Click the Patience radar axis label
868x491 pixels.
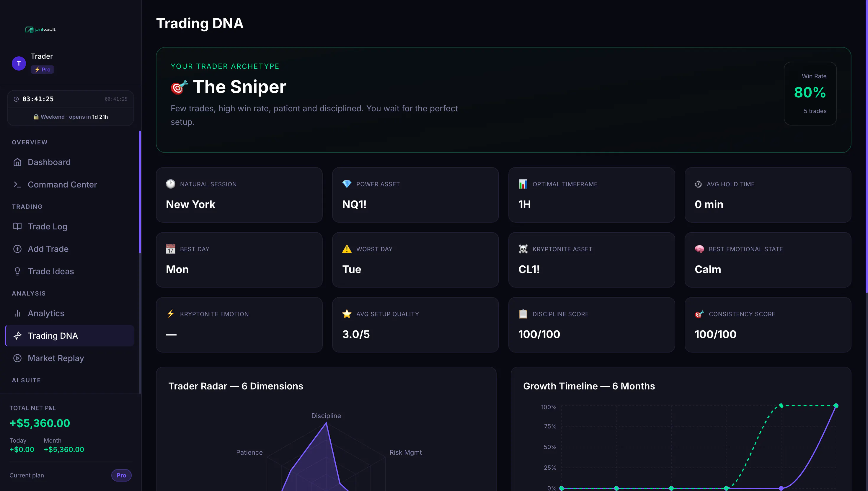click(x=249, y=452)
